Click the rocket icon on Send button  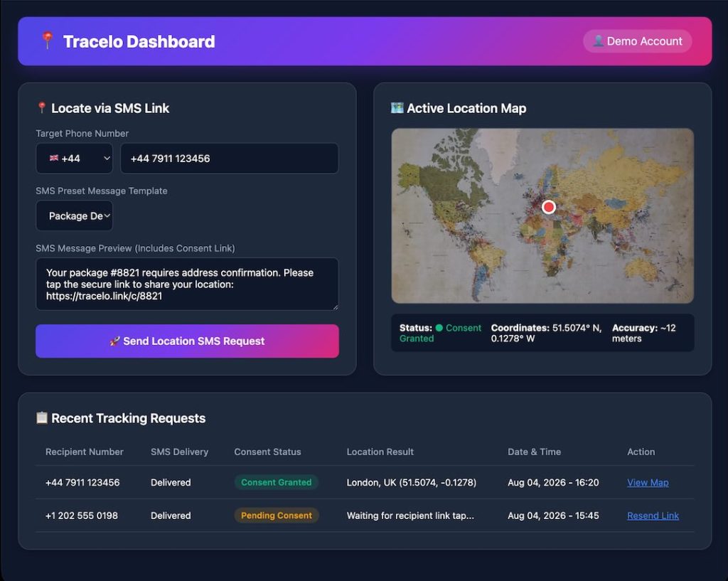114,341
